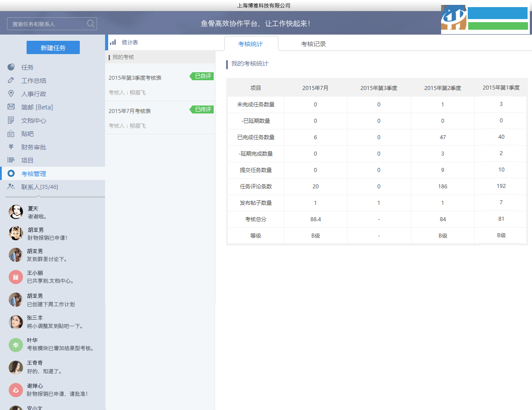
Task: Click the 新建任务 button
Action: click(53, 47)
